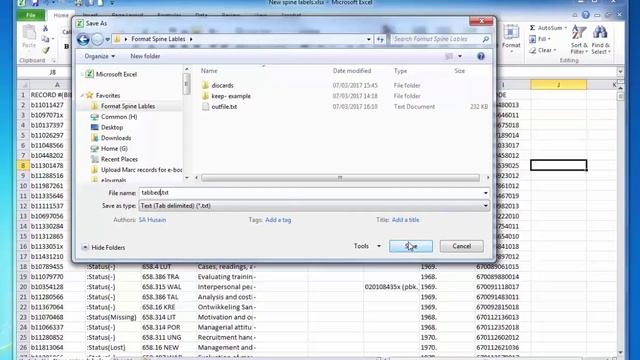
Task: Click Excel cell b11813064
Action: [57, 348]
